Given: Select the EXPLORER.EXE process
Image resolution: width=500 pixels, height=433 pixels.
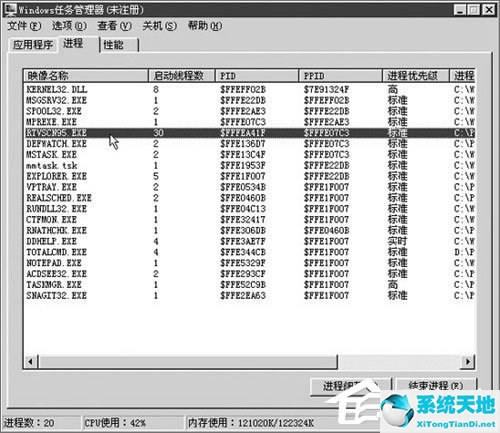Looking at the screenshot, I should coord(249,176).
